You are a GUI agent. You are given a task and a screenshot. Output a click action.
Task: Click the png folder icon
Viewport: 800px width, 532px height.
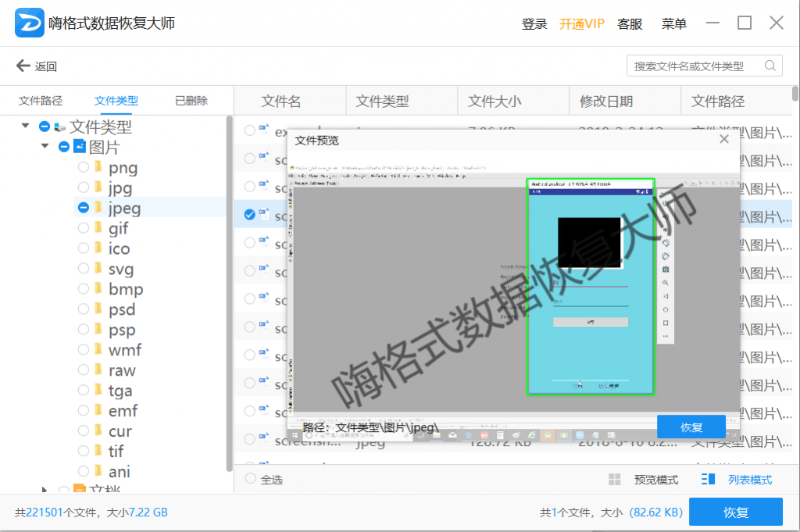[x=98, y=167]
